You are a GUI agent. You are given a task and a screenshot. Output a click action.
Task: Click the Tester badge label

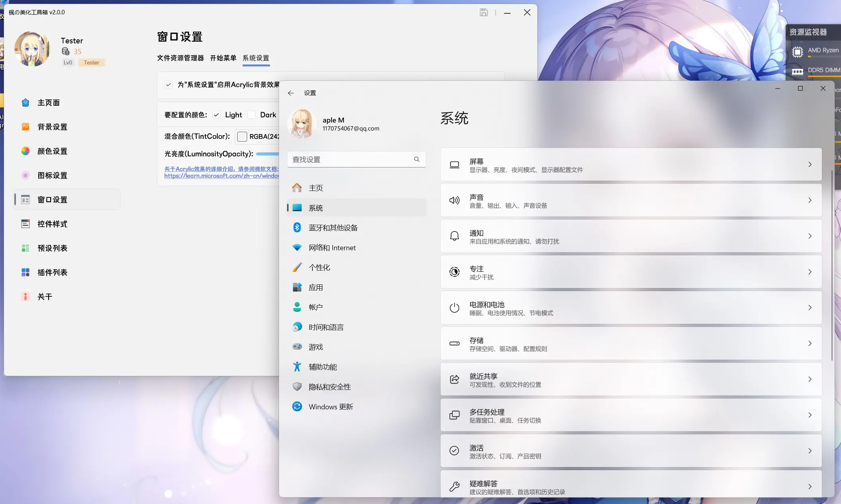92,62
